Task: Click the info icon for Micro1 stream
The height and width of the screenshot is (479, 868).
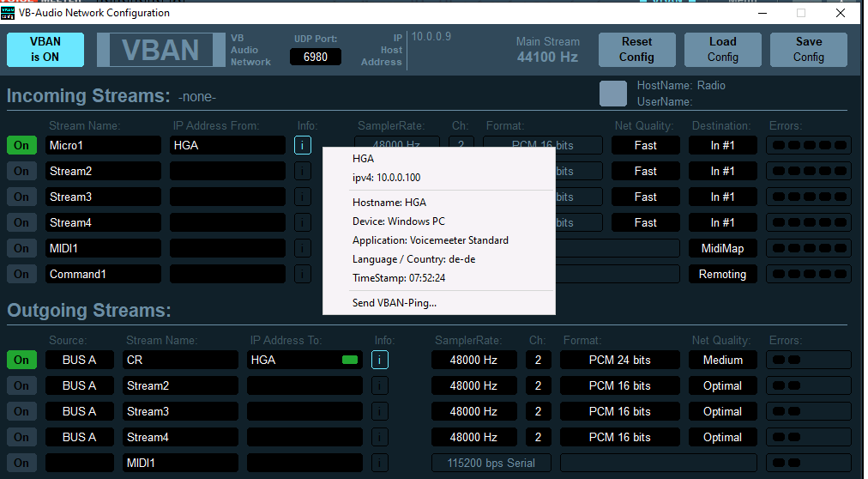Action: click(x=303, y=145)
